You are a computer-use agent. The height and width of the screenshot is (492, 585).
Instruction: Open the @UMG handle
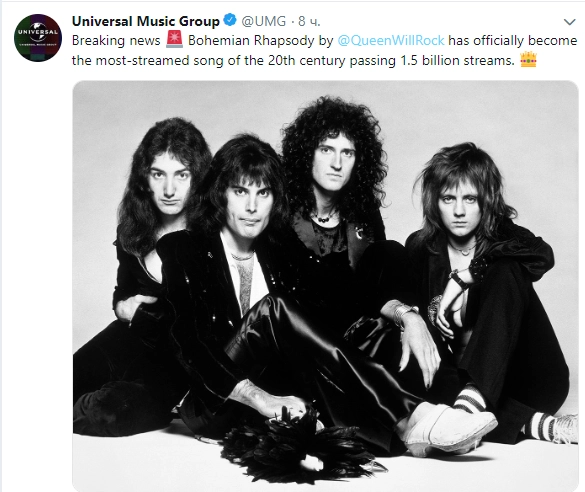263,21
